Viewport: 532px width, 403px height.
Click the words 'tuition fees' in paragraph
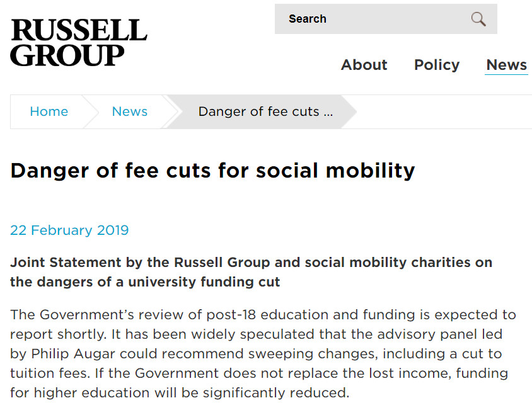pyautogui.click(x=50, y=373)
